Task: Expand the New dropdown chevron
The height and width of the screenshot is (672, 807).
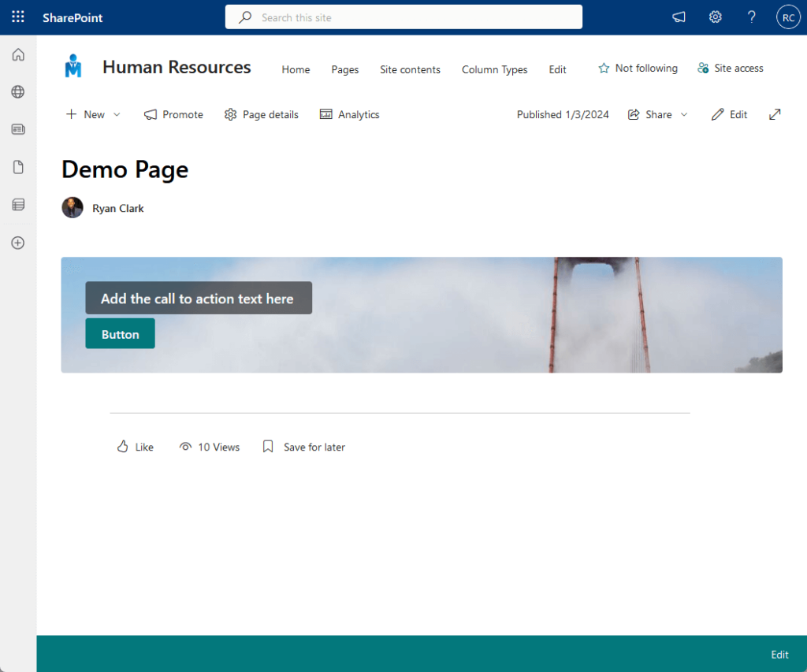Action: point(117,115)
